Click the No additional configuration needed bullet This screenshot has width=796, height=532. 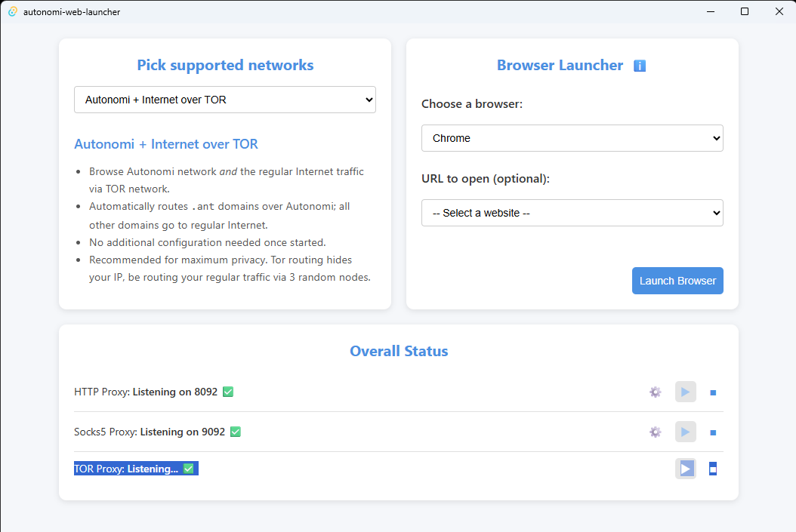(207, 243)
